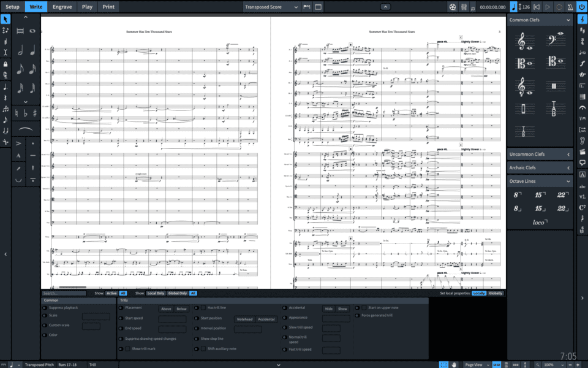Switch to the Engrave mode tab
This screenshot has height=368, width=588.
tap(62, 7)
